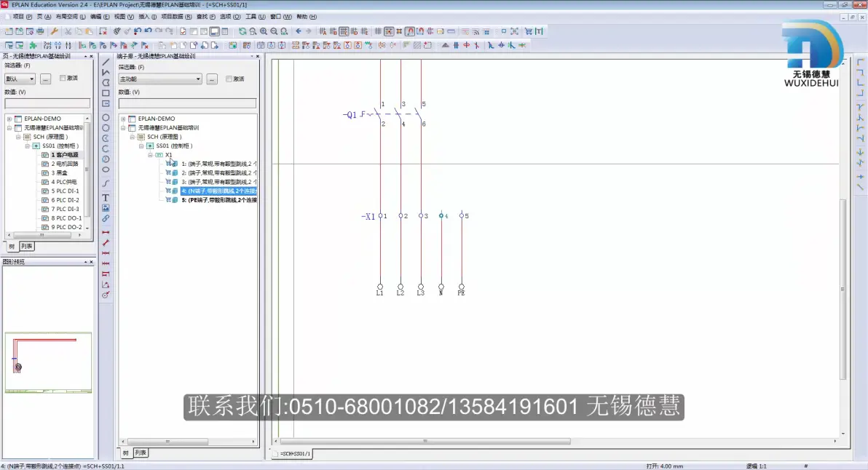Click the filter browse button beside 默认

click(x=45, y=79)
